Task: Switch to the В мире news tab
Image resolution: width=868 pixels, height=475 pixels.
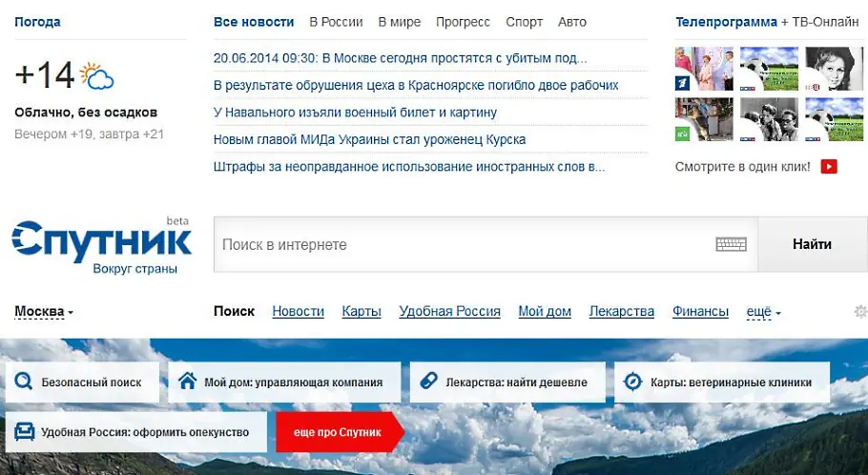Action: pyautogui.click(x=399, y=22)
